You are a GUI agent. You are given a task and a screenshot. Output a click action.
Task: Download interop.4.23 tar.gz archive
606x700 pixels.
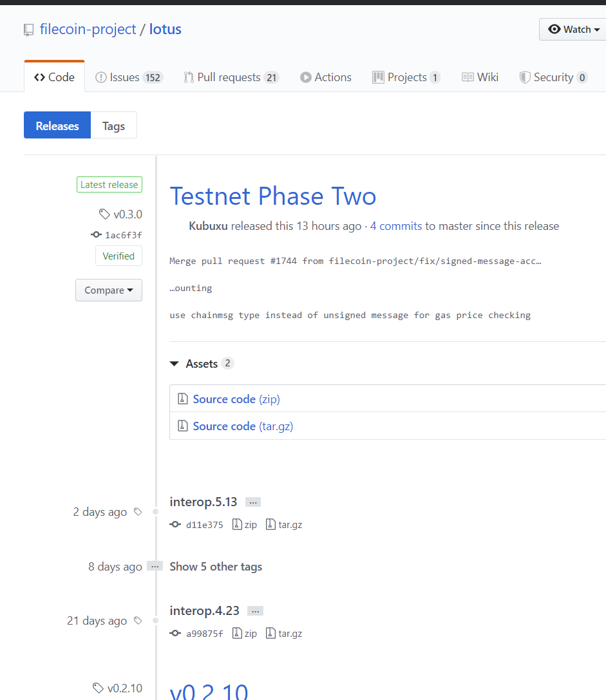(284, 633)
